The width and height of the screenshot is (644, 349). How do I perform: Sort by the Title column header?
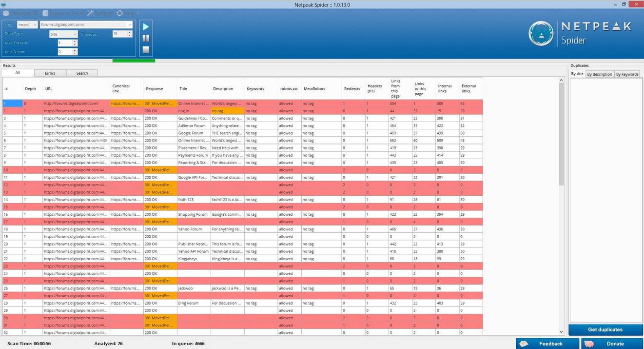[x=194, y=89]
